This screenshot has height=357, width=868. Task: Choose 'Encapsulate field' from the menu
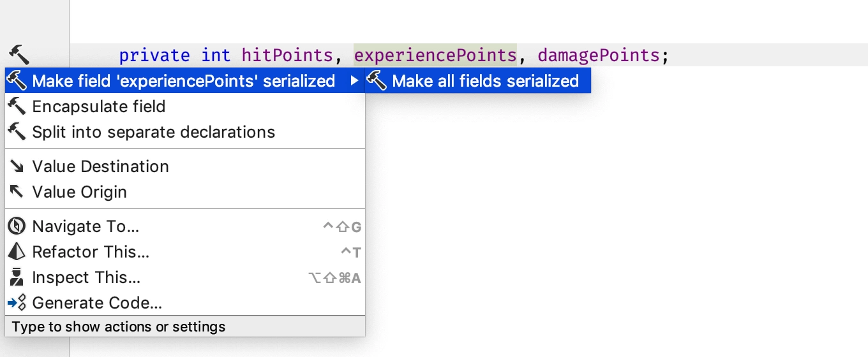[185, 106]
